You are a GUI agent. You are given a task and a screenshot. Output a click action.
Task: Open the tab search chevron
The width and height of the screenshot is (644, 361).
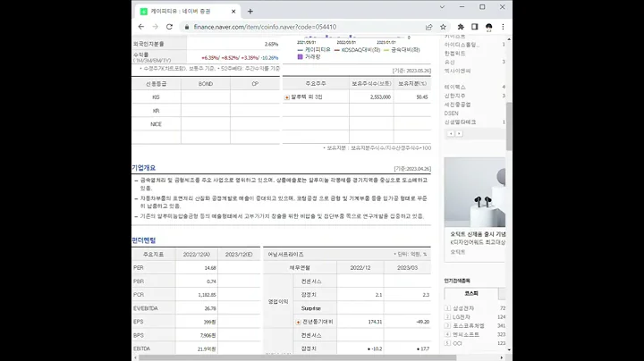coord(442,7)
